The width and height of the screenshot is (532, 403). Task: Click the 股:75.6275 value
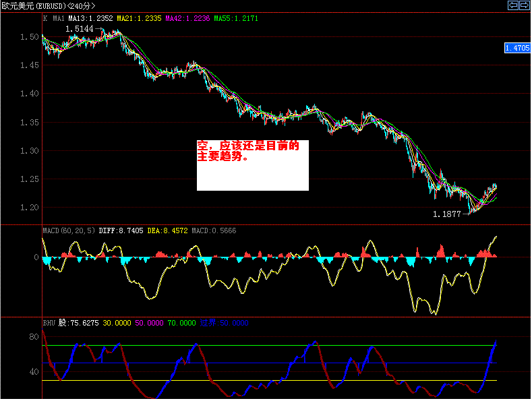(x=79, y=323)
